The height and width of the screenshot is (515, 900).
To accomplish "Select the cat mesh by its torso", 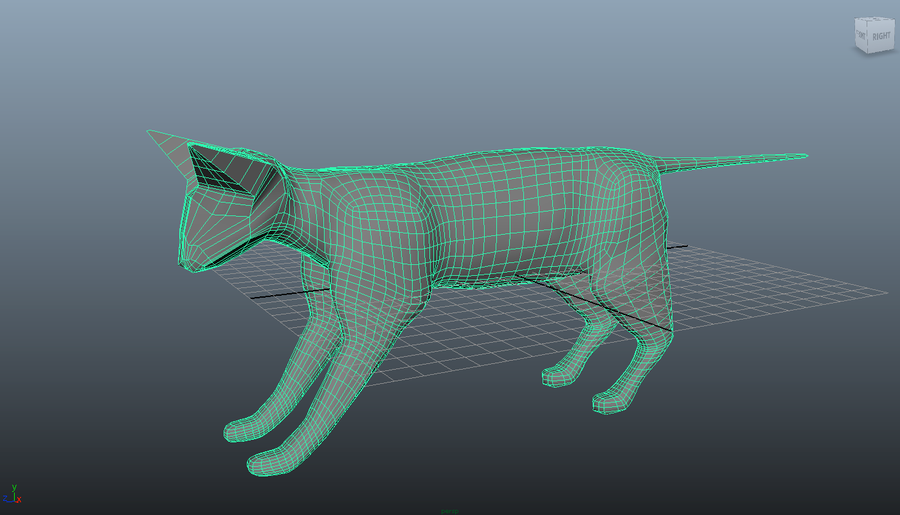I will click(505, 218).
